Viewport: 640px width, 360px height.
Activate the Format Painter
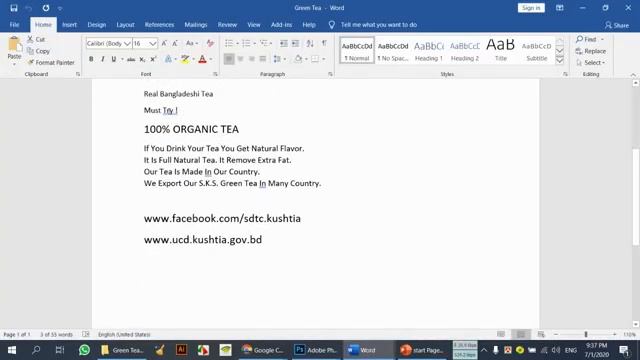point(51,62)
